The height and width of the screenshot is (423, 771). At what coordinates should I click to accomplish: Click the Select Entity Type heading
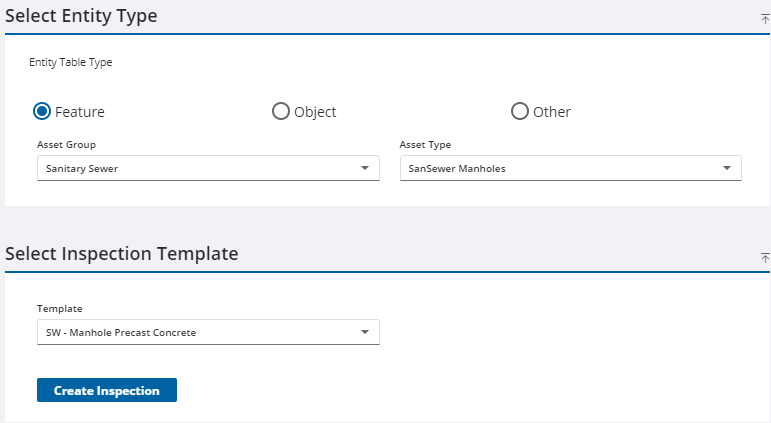click(81, 16)
